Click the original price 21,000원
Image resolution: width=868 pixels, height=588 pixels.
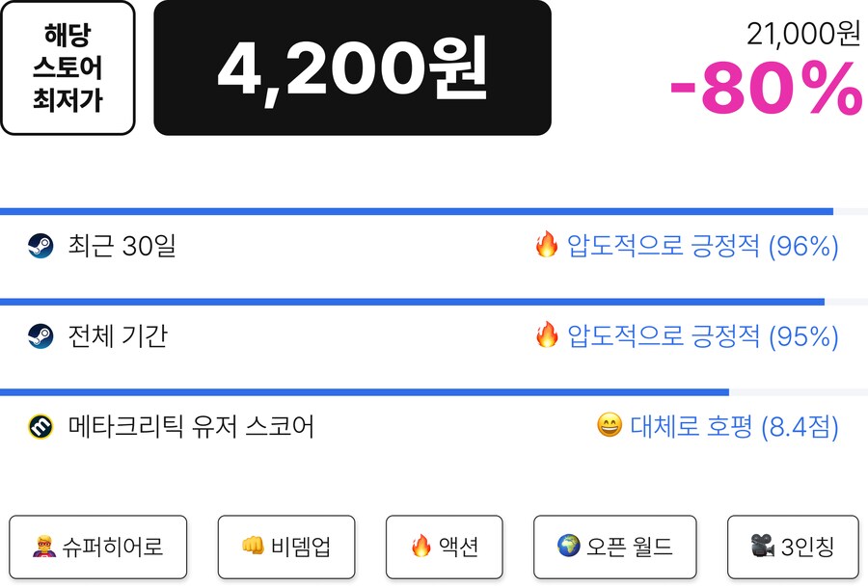pos(803,34)
